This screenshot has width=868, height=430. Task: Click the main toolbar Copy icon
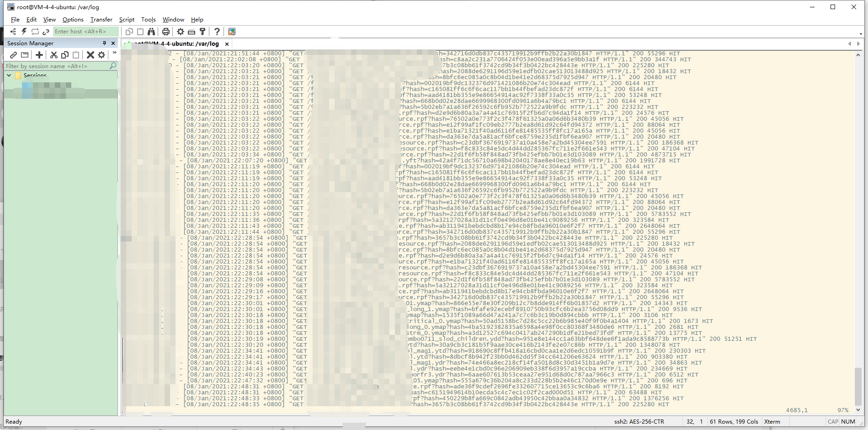(129, 32)
